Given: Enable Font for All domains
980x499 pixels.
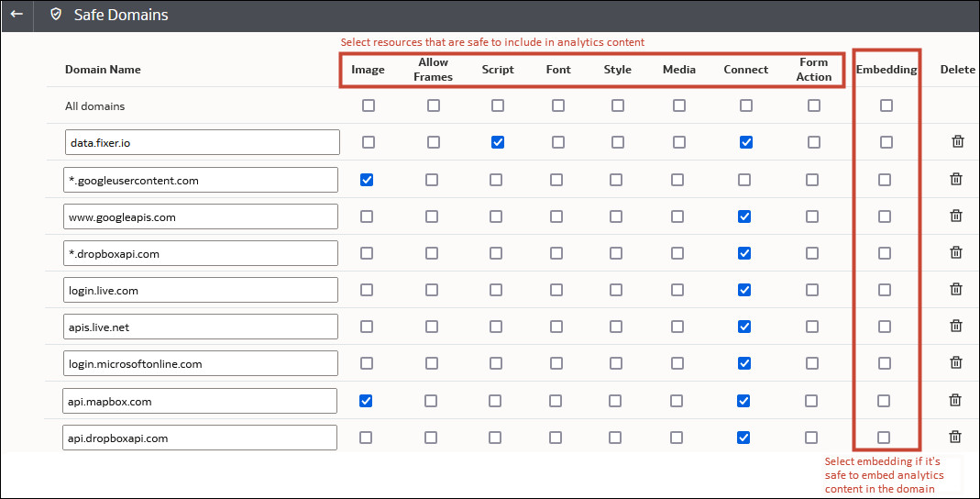Looking at the screenshot, I should (x=558, y=105).
